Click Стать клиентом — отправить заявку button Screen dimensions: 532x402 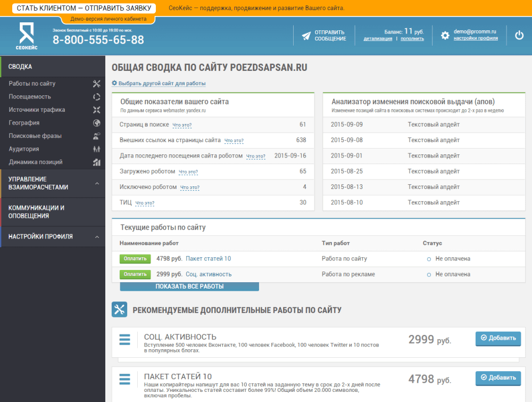[84, 8]
